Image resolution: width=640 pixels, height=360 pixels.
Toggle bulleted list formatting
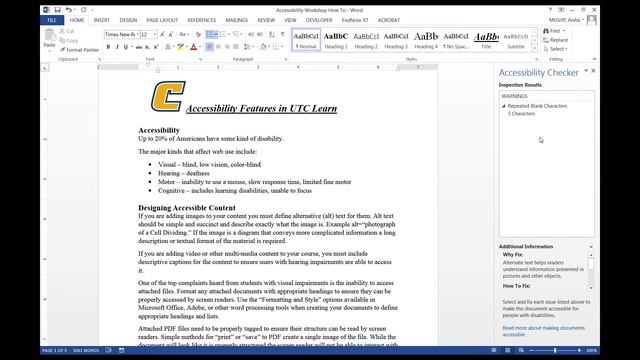point(209,35)
